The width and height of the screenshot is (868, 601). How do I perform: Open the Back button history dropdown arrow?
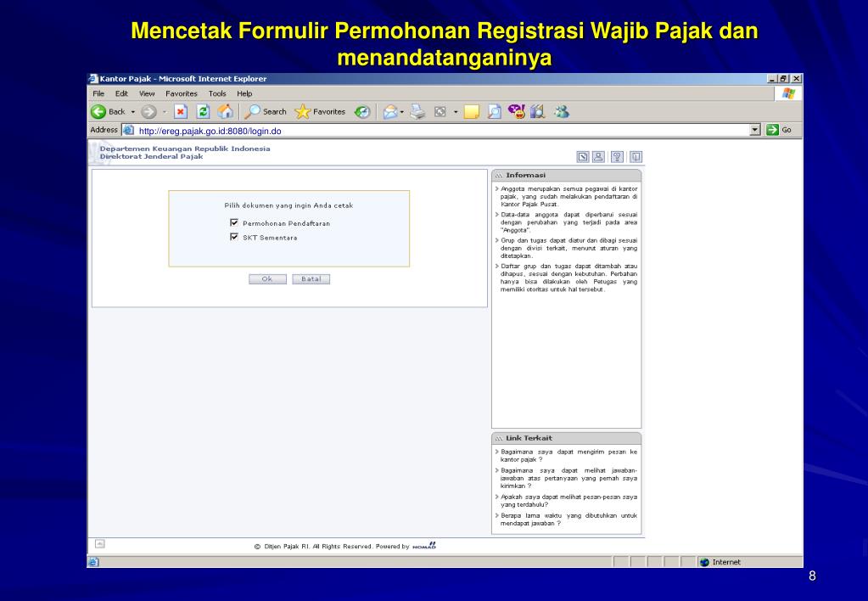[x=133, y=112]
